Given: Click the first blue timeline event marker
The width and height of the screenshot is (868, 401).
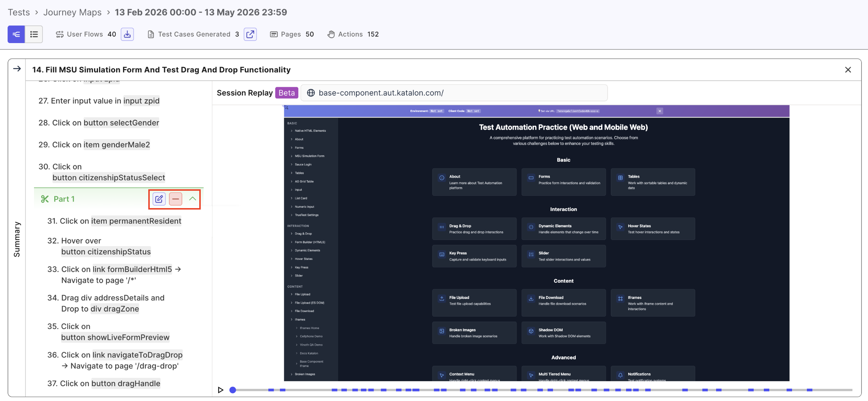Looking at the screenshot, I should pyautogui.click(x=271, y=390).
